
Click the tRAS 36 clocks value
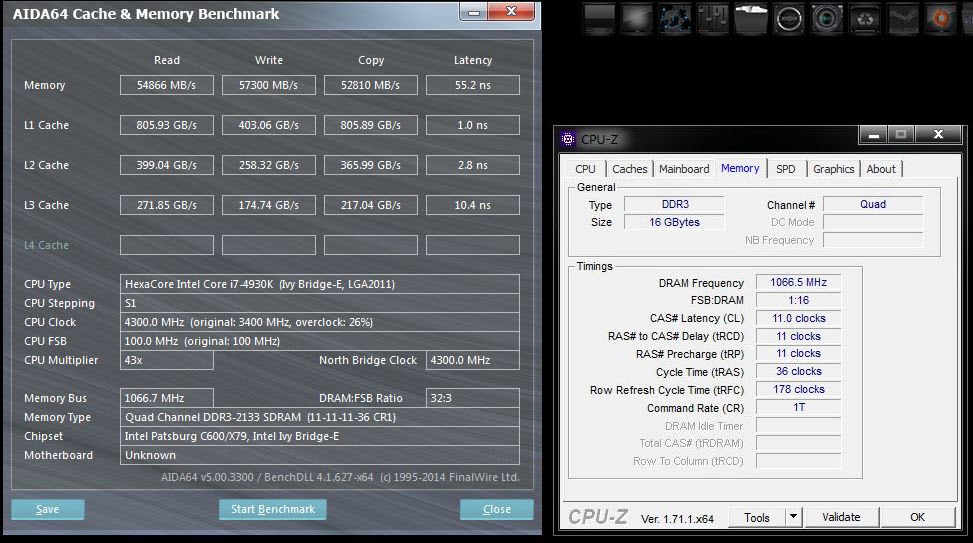point(799,371)
